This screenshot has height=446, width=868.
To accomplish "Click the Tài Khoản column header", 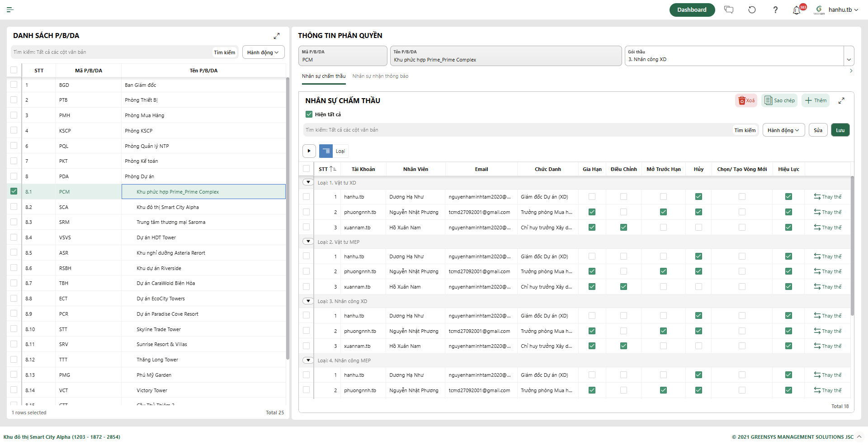I will pos(363,169).
